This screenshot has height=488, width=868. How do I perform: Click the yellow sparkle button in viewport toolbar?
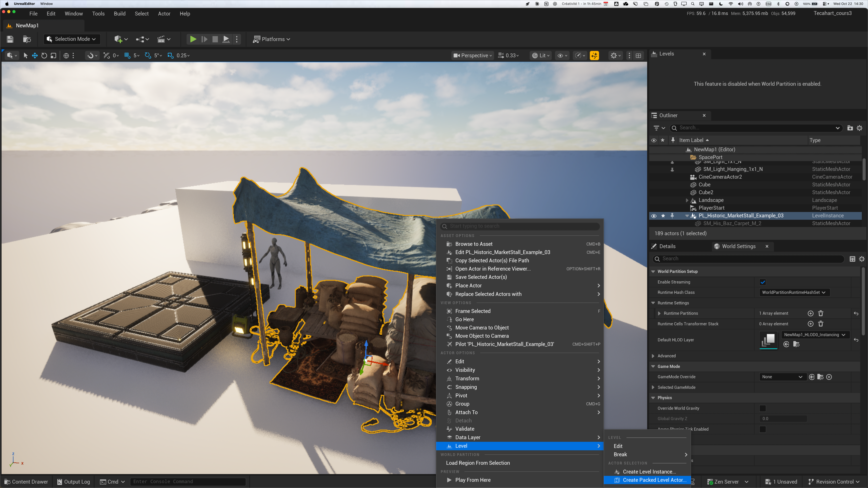594,56
